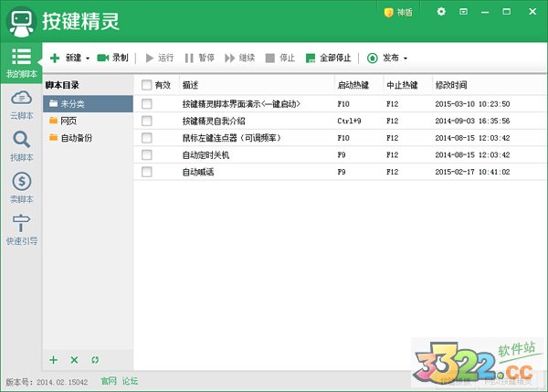The width and height of the screenshot is (548, 392).
Task: Select the 自动备份 folder
Action: pyautogui.click(x=88, y=138)
